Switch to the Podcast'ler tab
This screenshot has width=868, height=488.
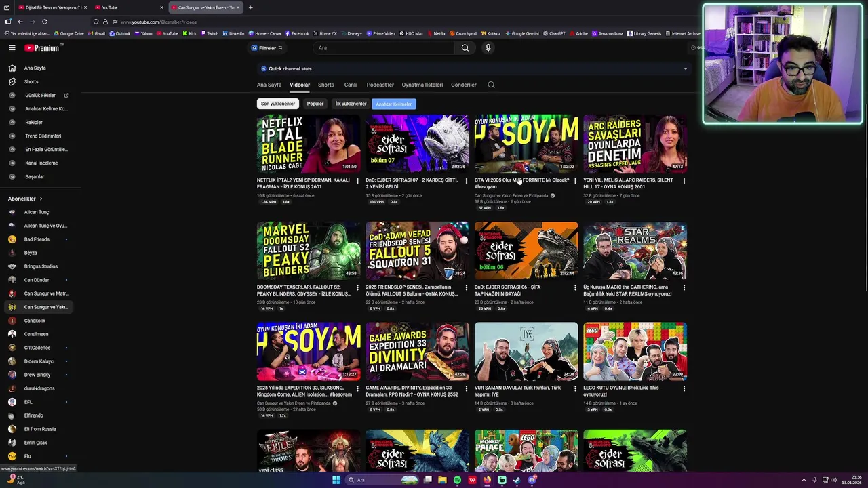pos(380,85)
